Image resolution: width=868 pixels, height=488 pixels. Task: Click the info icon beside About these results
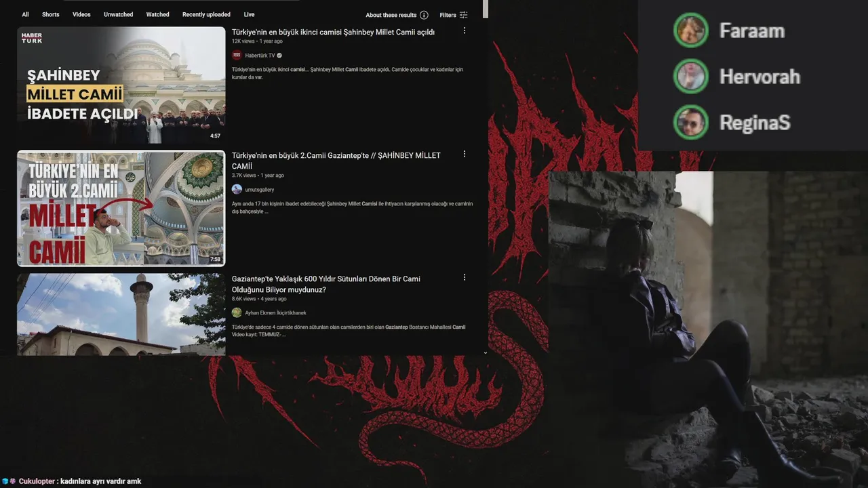pyautogui.click(x=424, y=15)
